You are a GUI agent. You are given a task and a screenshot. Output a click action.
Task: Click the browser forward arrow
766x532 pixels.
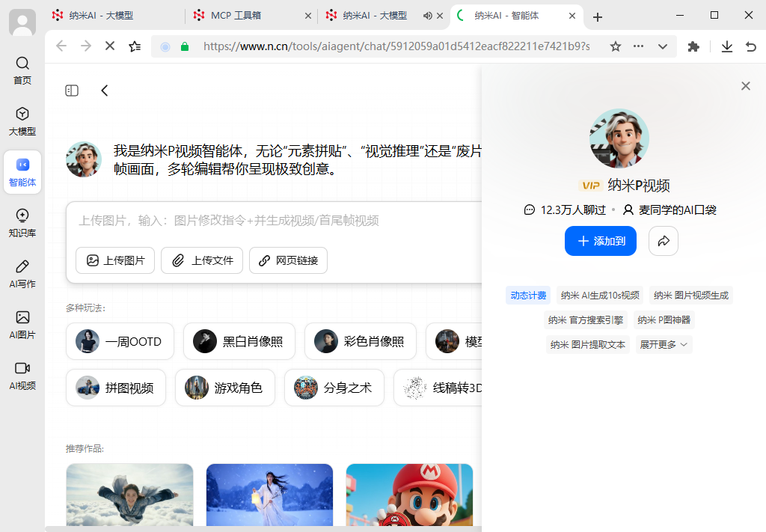pyautogui.click(x=86, y=46)
